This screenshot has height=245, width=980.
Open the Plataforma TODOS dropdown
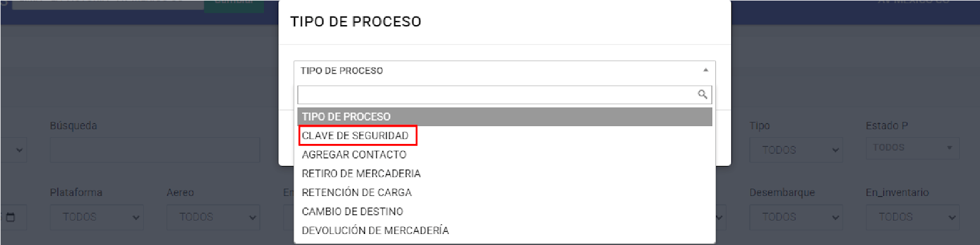click(97, 217)
